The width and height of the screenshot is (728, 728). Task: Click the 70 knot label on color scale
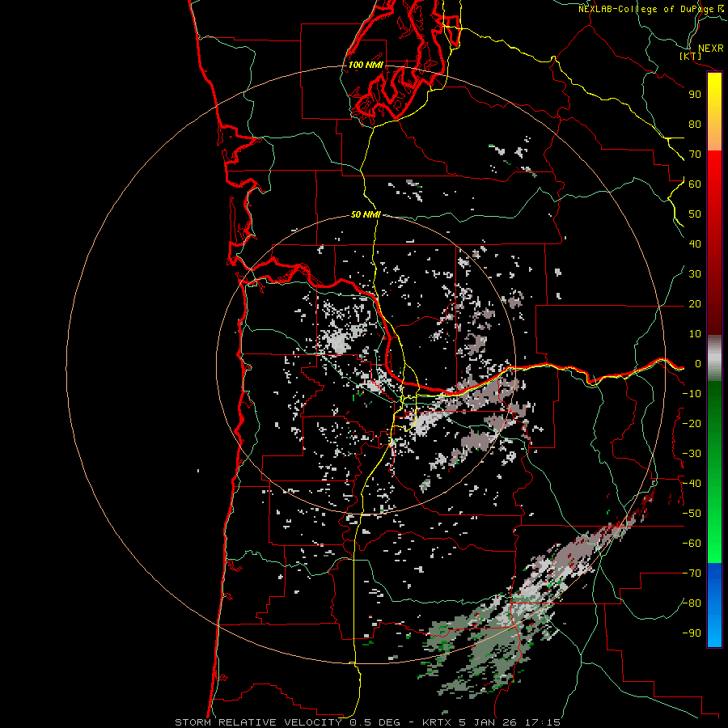pos(695,154)
